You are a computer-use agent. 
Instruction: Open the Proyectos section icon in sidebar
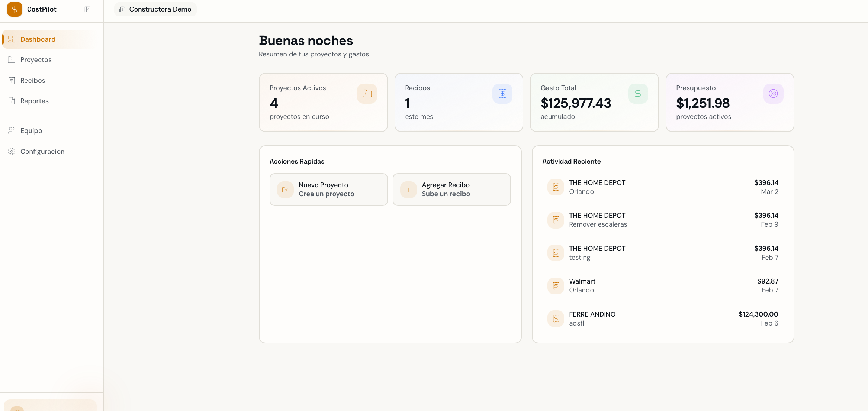[12, 59]
